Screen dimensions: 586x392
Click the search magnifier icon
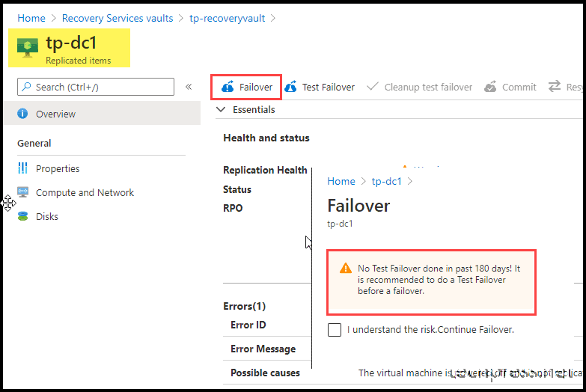coord(26,87)
